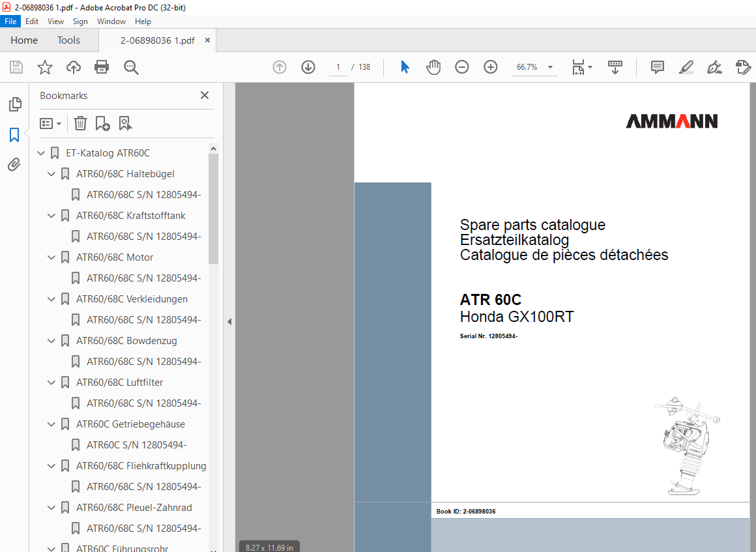The height and width of the screenshot is (552, 756).
Task: Zoom out with minus button
Action: [x=462, y=67]
